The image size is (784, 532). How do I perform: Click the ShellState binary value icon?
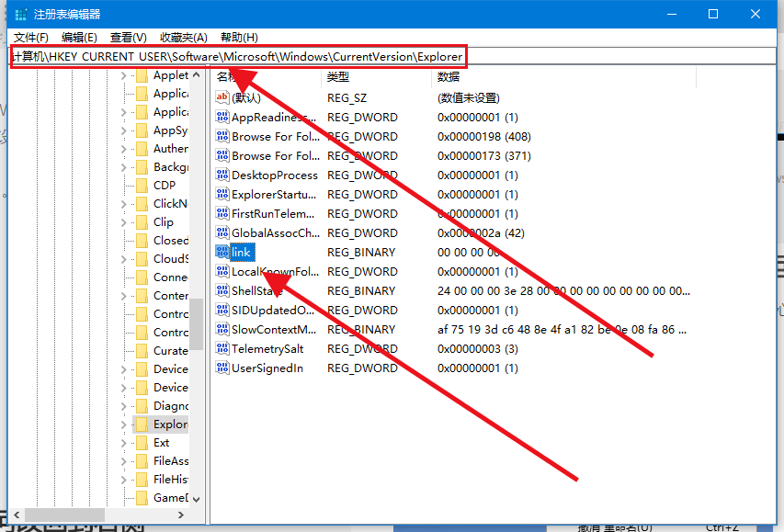coord(222,290)
